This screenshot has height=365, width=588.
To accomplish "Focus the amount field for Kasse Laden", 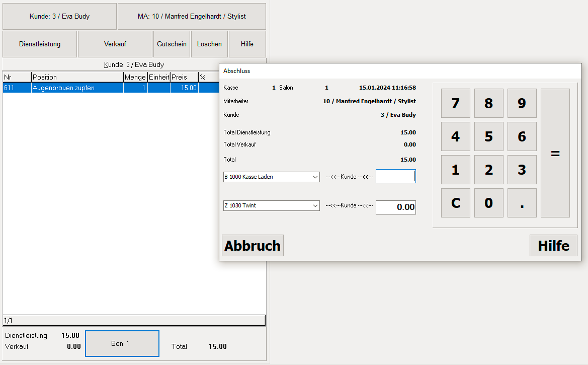I will (396, 176).
